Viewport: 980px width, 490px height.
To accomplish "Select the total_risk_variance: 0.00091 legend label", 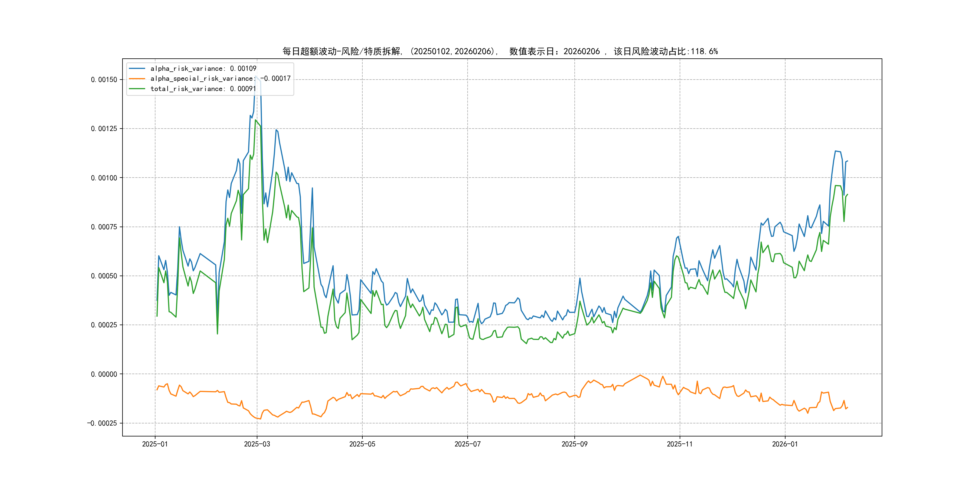I will pos(203,89).
